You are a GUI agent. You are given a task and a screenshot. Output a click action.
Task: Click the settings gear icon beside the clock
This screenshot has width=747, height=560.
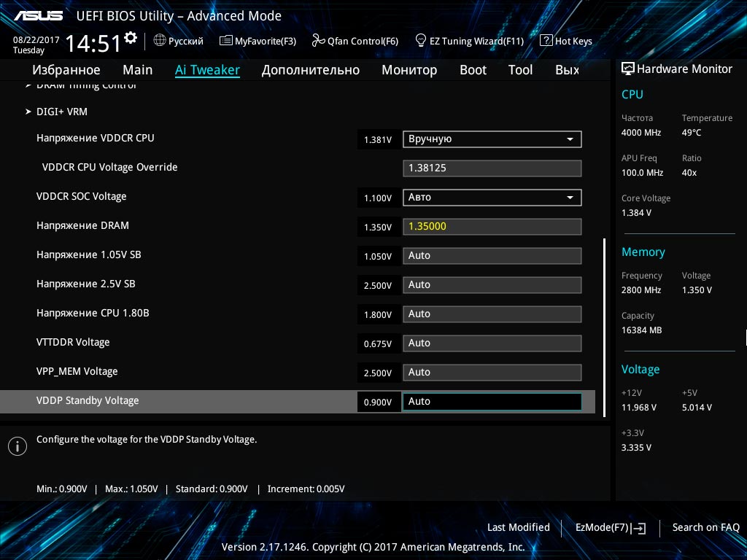click(130, 38)
